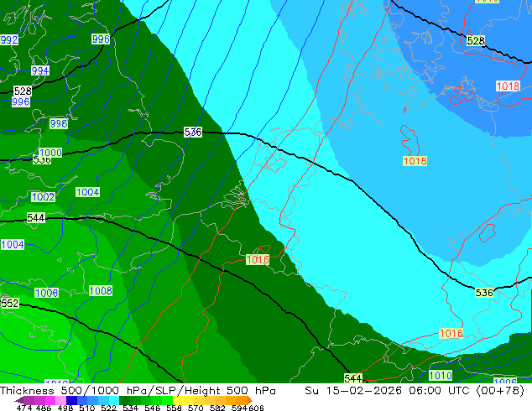Click the '(00+78)' forecast hour text

point(500,391)
